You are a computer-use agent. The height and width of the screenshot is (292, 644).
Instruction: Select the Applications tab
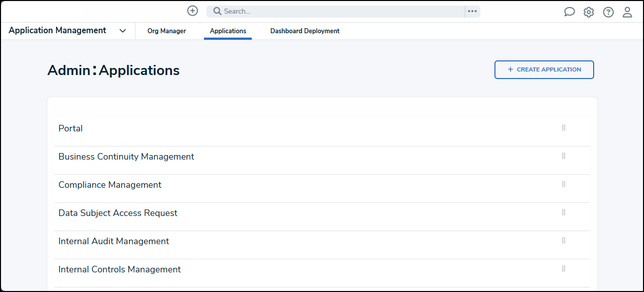[x=228, y=31]
